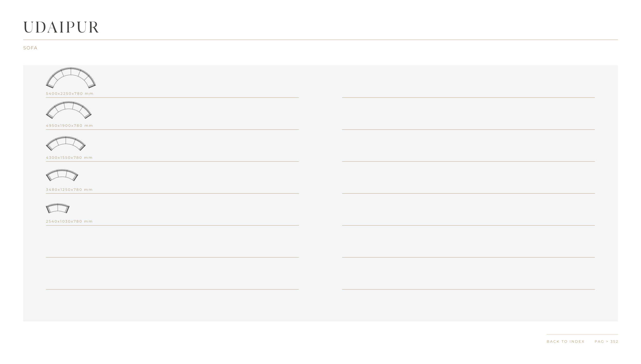
Task: Click the short rule above Back to Index
Action: point(582,334)
